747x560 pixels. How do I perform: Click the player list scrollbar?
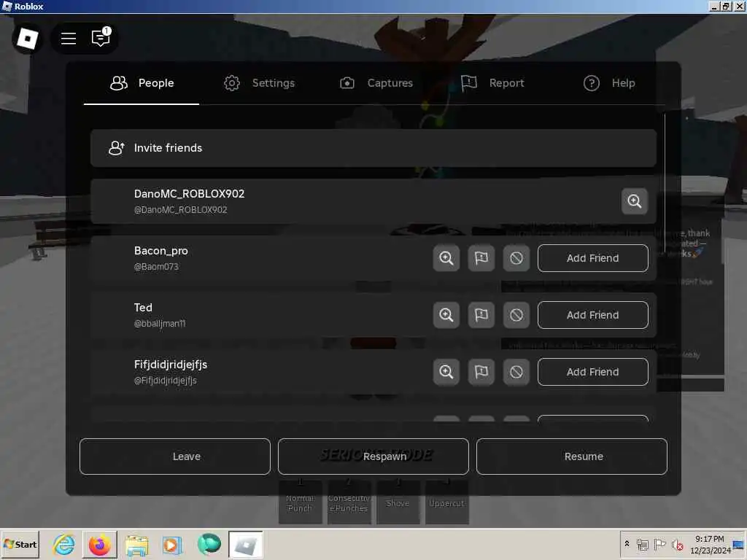tap(665, 183)
